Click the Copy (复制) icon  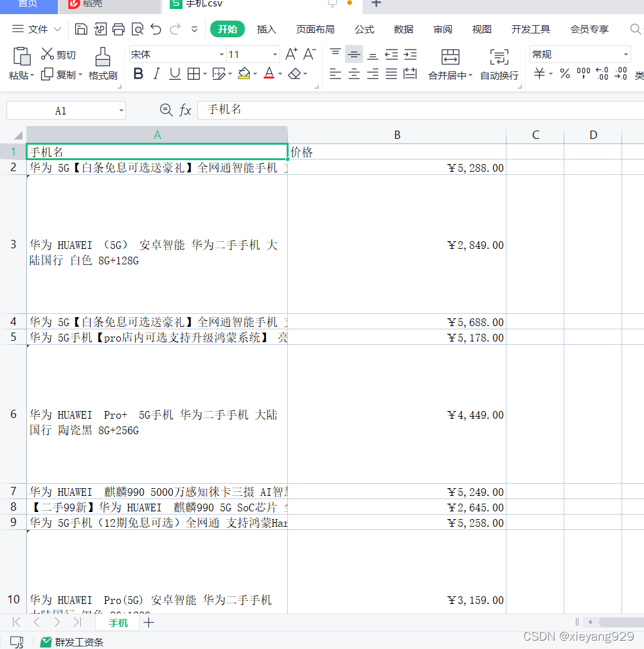(x=47, y=74)
